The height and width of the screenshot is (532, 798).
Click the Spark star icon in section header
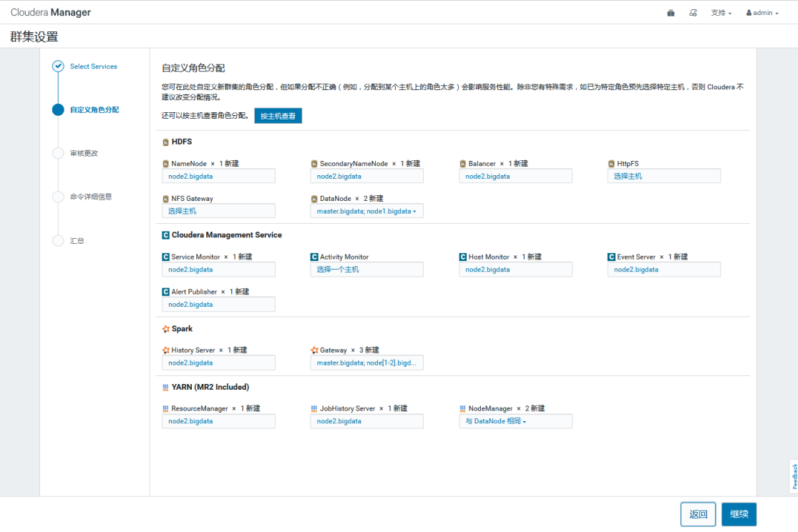tap(165, 328)
